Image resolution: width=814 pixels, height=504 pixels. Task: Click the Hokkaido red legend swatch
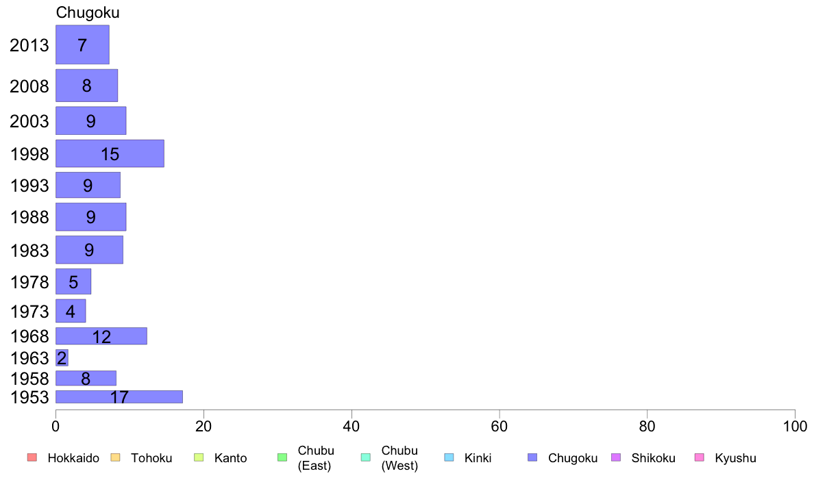[32, 457]
